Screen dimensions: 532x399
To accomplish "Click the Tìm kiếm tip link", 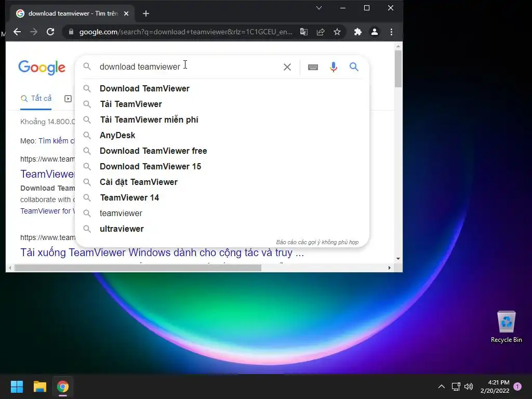I will pos(57,141).
